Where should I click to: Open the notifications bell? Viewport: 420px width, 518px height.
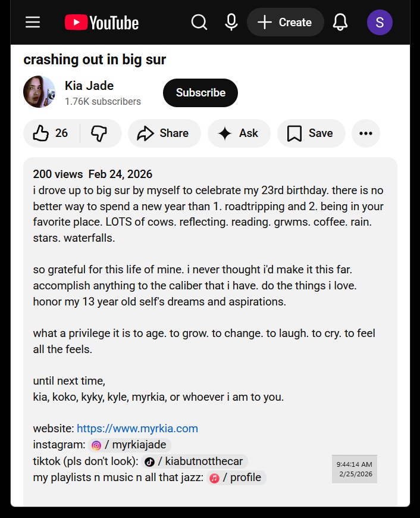tap(340, 23)
